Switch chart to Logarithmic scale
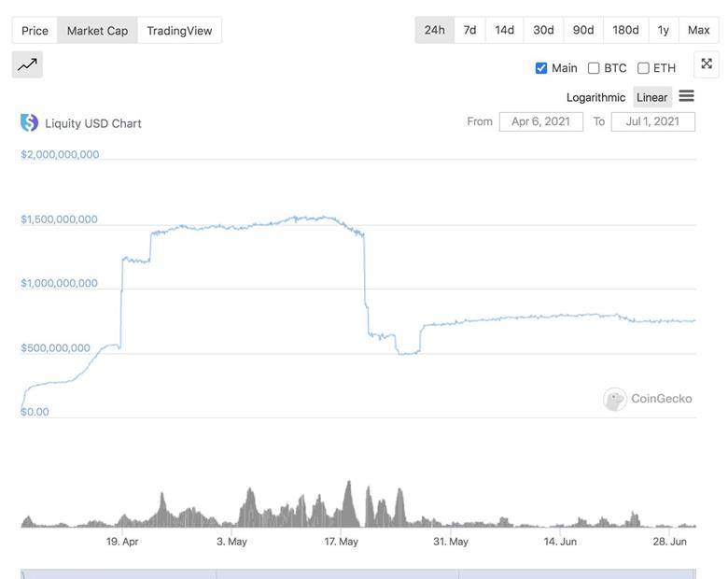 click(595, 97)
